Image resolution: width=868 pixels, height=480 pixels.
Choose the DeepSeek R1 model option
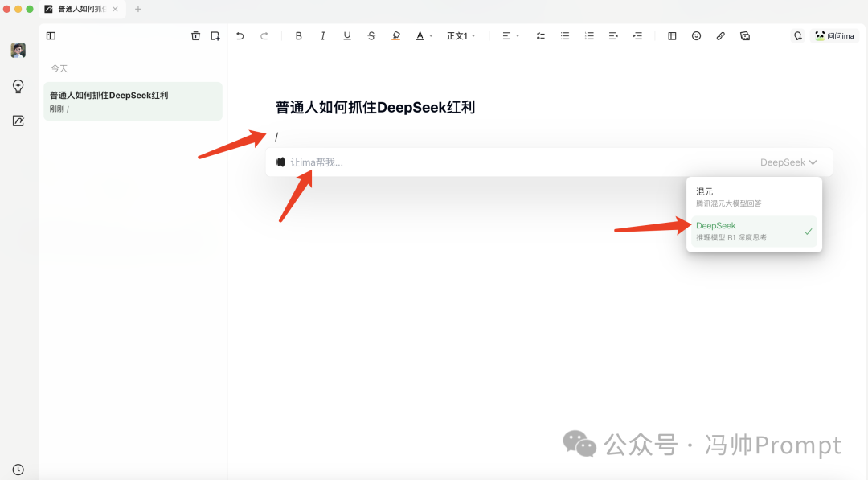pyautogui.click(x=754, y=232)
